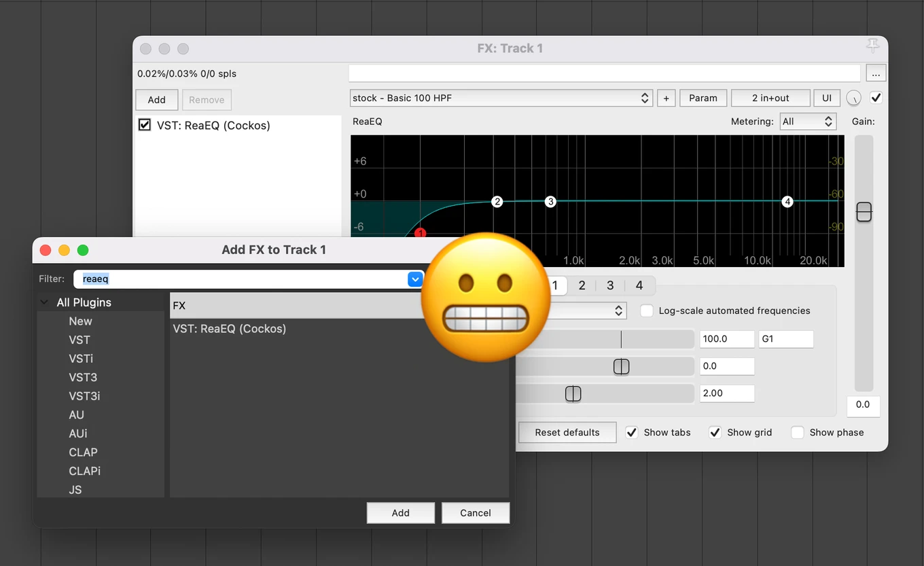Enable Log-scale automated frequencies

647,311
